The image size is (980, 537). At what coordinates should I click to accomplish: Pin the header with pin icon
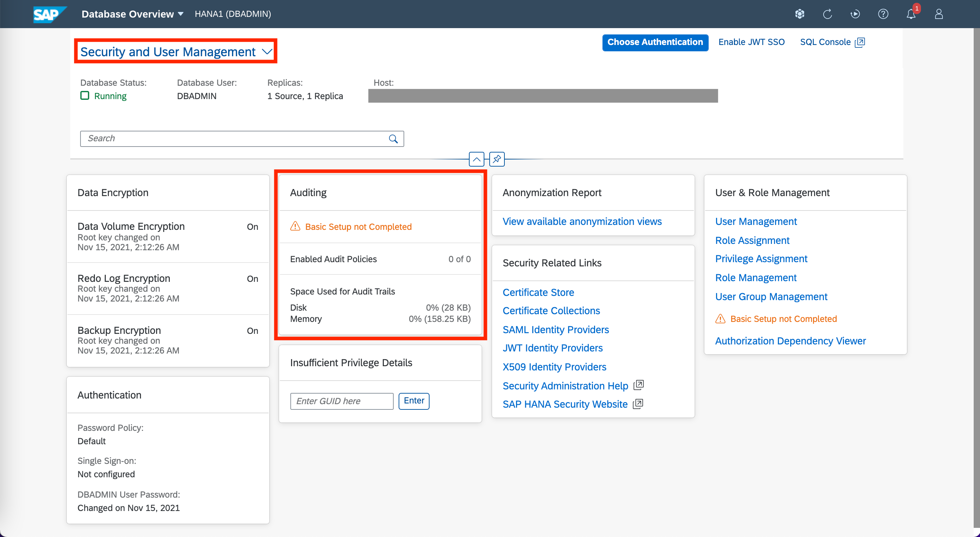(x=497, y=159)
